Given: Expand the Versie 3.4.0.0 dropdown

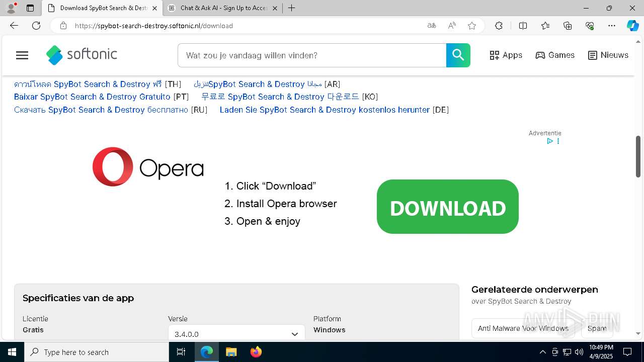Looking at the screenshot, I should [236, 334].
